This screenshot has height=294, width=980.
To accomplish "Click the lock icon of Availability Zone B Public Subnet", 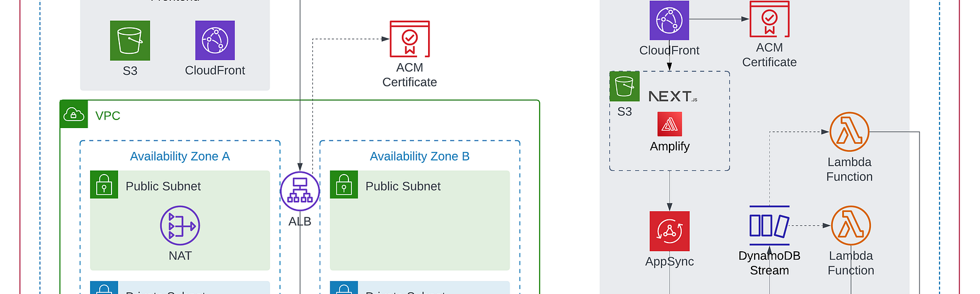I will (x=344, y=184).
